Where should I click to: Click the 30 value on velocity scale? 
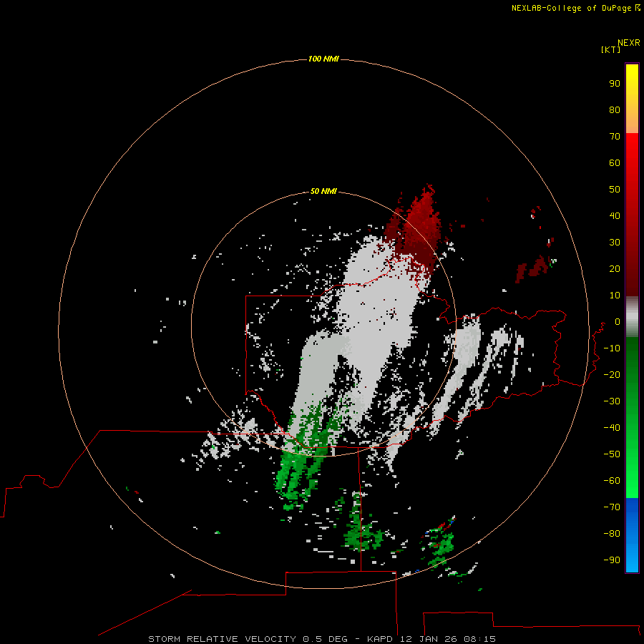click(x=615, y=243)
